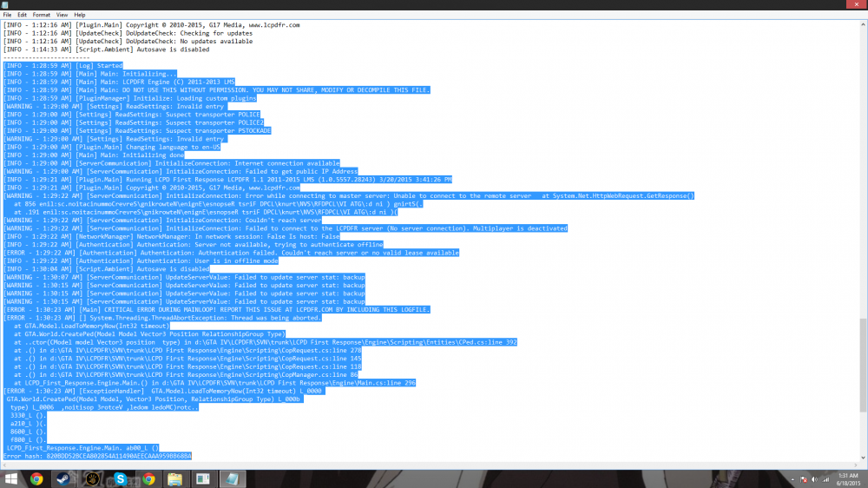The height and width of the screenshot is (488, 868).
Task: Click the "CPed.cs:line 392" stack line
Action: click(x=265, y=342)
